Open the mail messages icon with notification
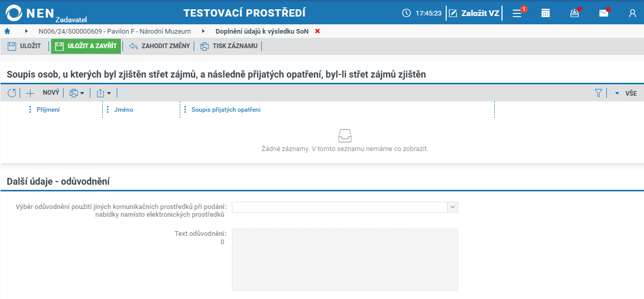The height and width of the screenshot is (299, 644). (x=603, y=12)
